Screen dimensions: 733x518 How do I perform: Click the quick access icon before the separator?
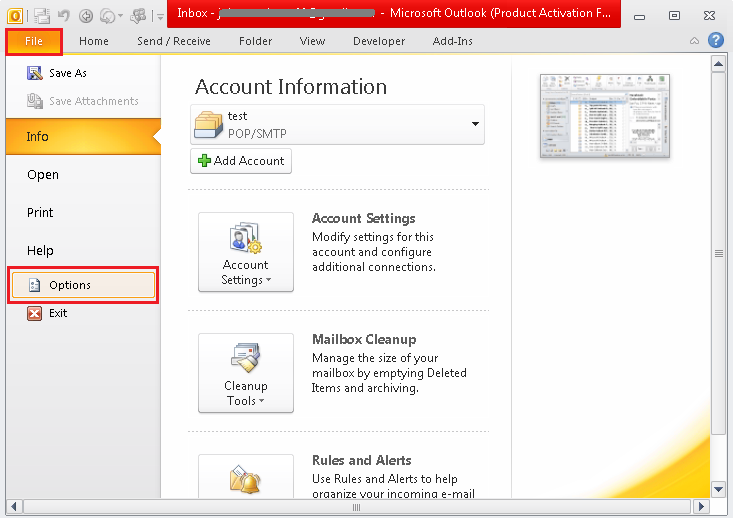coord(138,16)
